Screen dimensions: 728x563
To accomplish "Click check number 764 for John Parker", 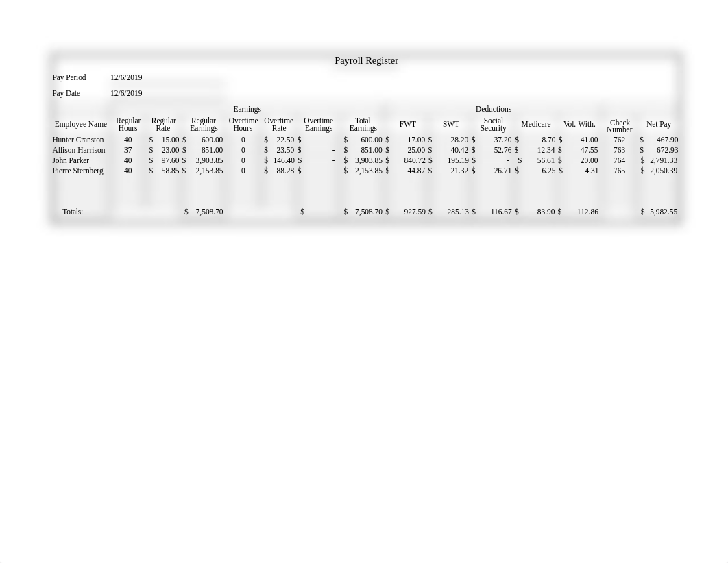I will tap(619, 160).
